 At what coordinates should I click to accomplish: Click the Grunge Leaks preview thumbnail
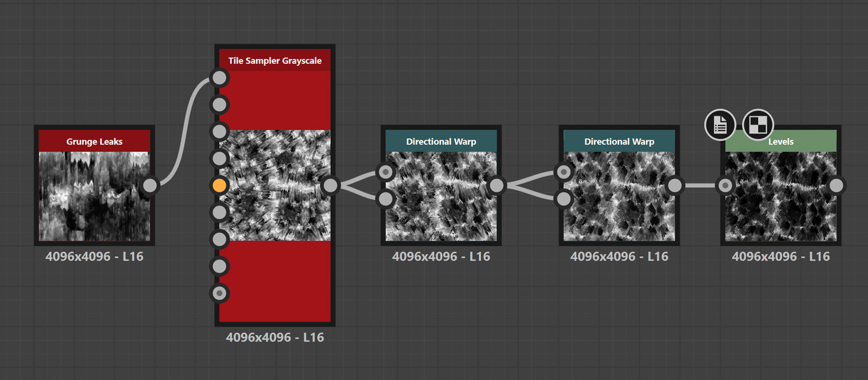[x=94, y=197]
